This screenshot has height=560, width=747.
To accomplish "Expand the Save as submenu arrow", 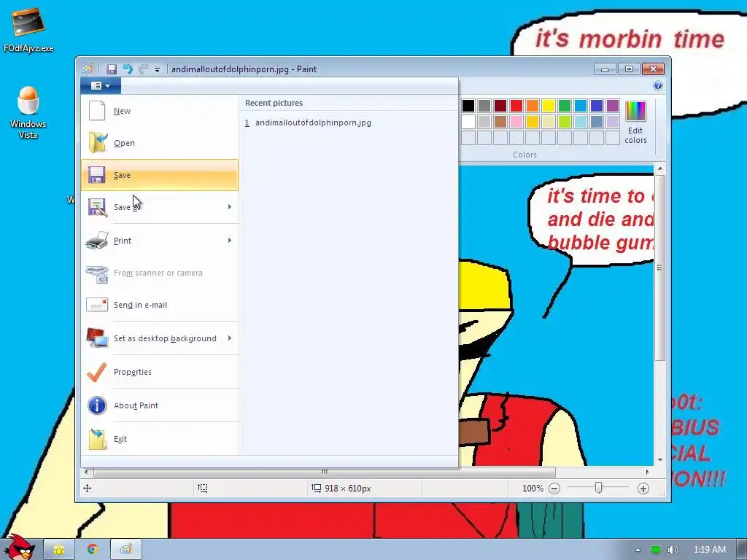I will point(230,206).
